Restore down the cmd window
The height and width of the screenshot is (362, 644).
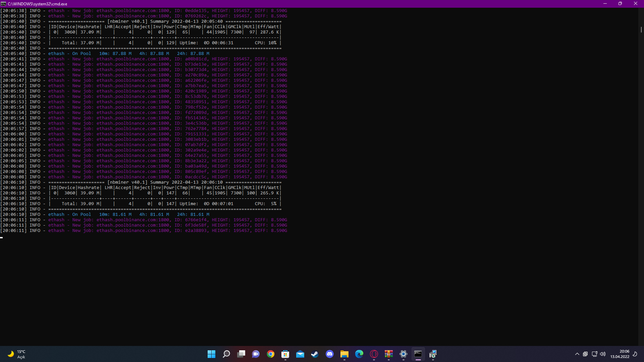620,4
